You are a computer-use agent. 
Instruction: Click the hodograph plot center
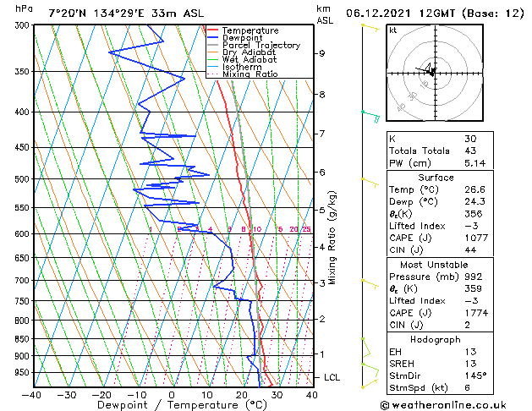click(x=435, y=73)
